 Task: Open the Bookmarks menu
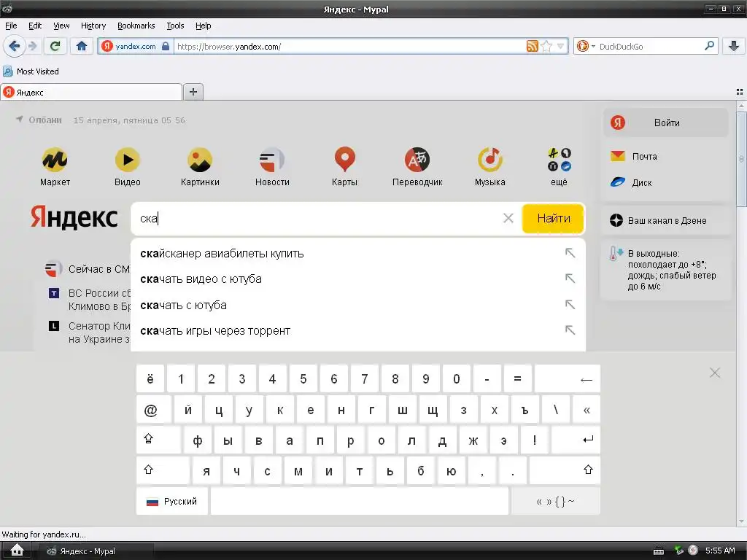(x=136, y=26)
